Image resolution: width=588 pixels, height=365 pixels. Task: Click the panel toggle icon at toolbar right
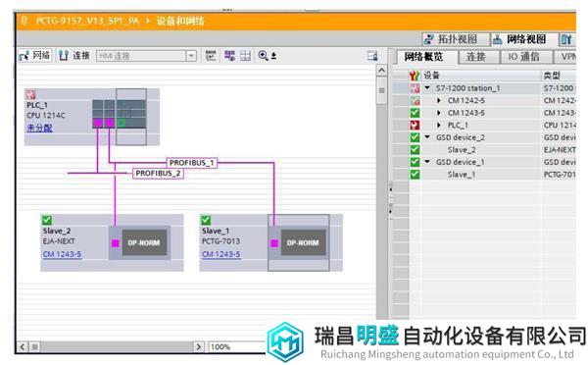pos(372,56)
